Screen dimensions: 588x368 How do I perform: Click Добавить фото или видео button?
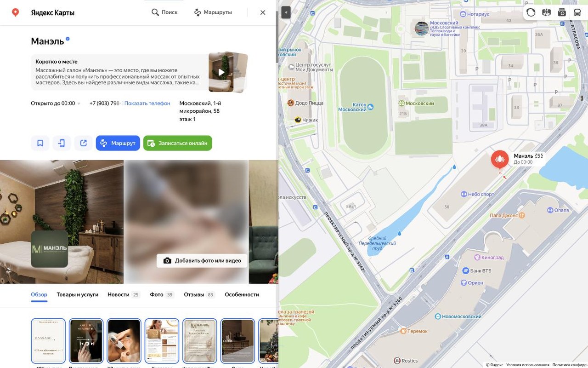coord(202,260)
